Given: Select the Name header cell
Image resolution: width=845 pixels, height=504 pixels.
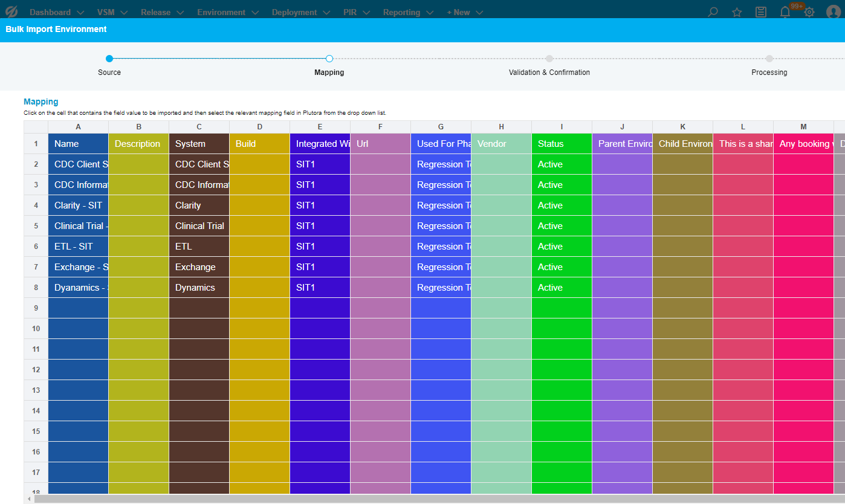Looking at the screenshot, I should (78, 144).
